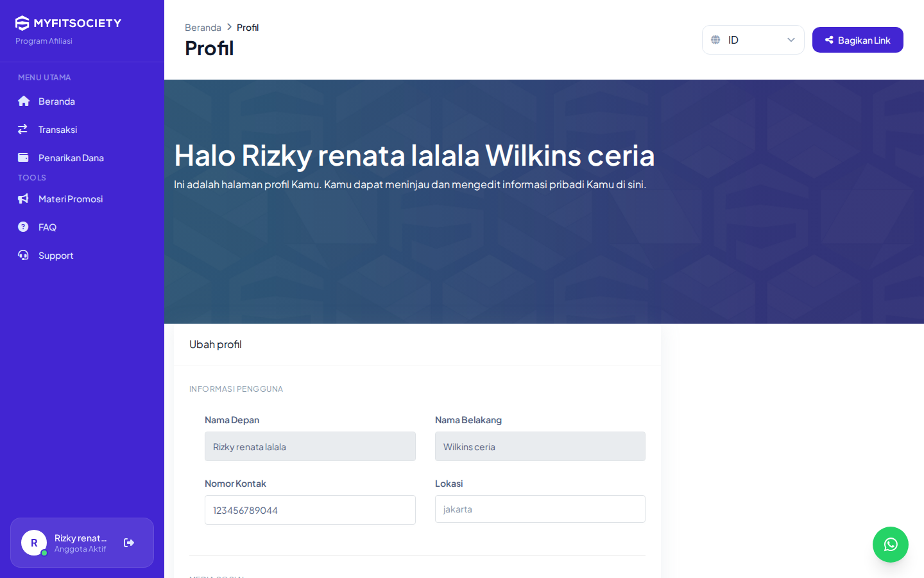Click the Nomor Kontak input field
Viewport: 924px width, 578px height.
(x=310, y=510)
